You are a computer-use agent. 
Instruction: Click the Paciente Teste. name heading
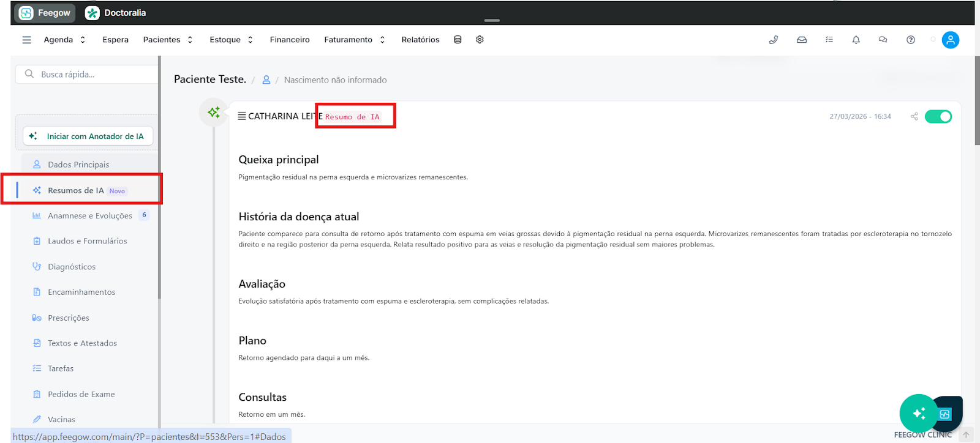pyautogui.click(x=210, y=79)
